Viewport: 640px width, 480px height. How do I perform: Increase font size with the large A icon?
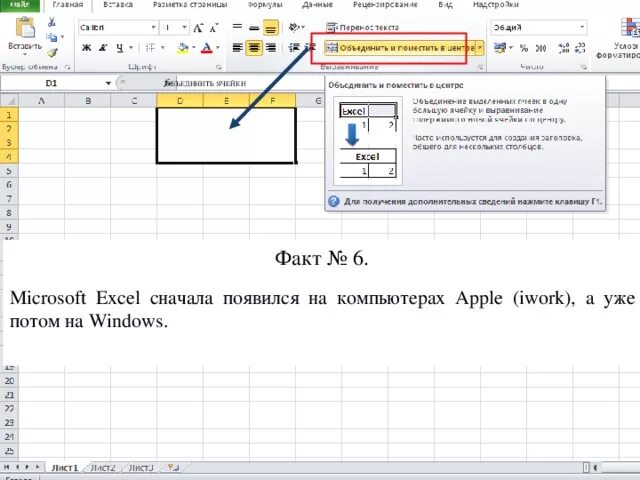(198, 28)
